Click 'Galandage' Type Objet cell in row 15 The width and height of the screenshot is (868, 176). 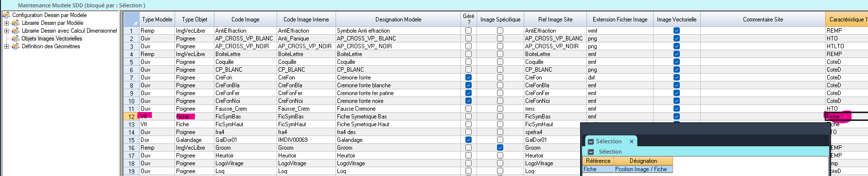195,140
